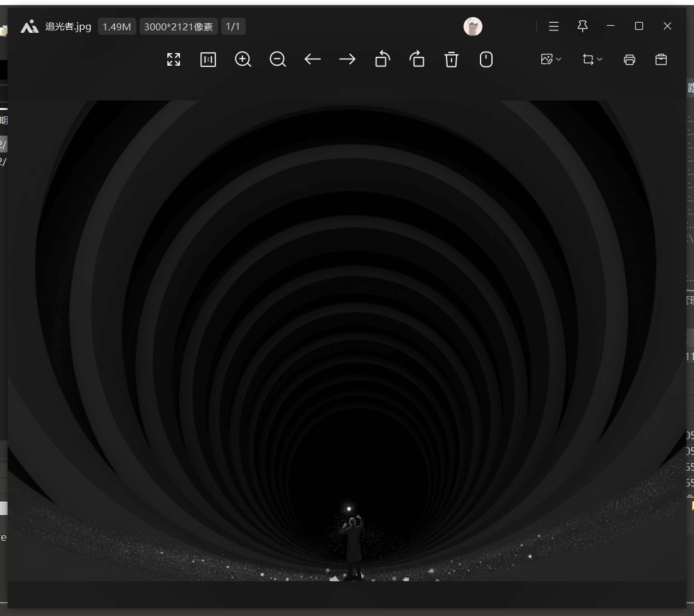The height and width of the screenshot is (616, 694).
Task: Pin the viewer window on top
Action: click(x=583, y=26)
